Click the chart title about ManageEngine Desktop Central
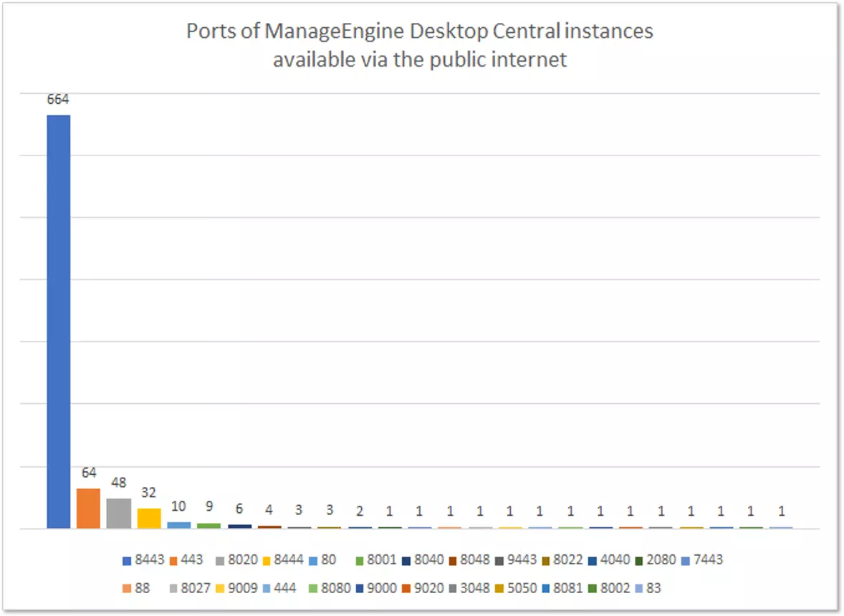The image size is (844, 616). pyautogui.click(x=420, y=45)
